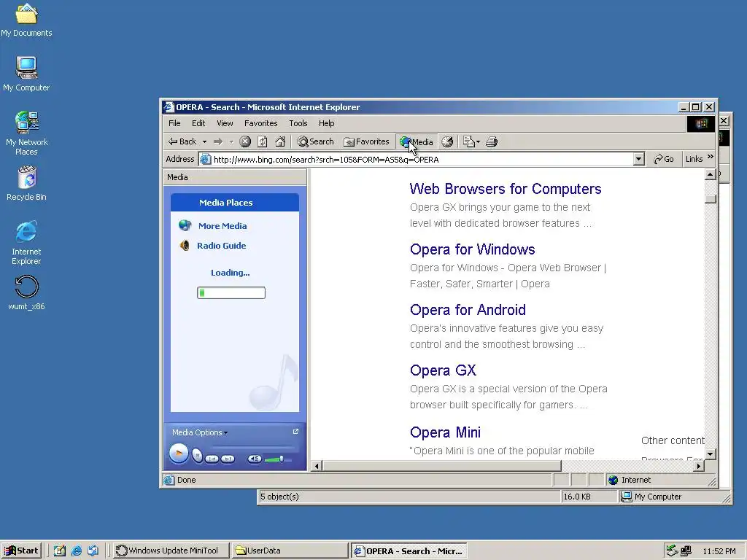
Task: Open the Forward history dropdown arrow
Action: click(231, 142)
